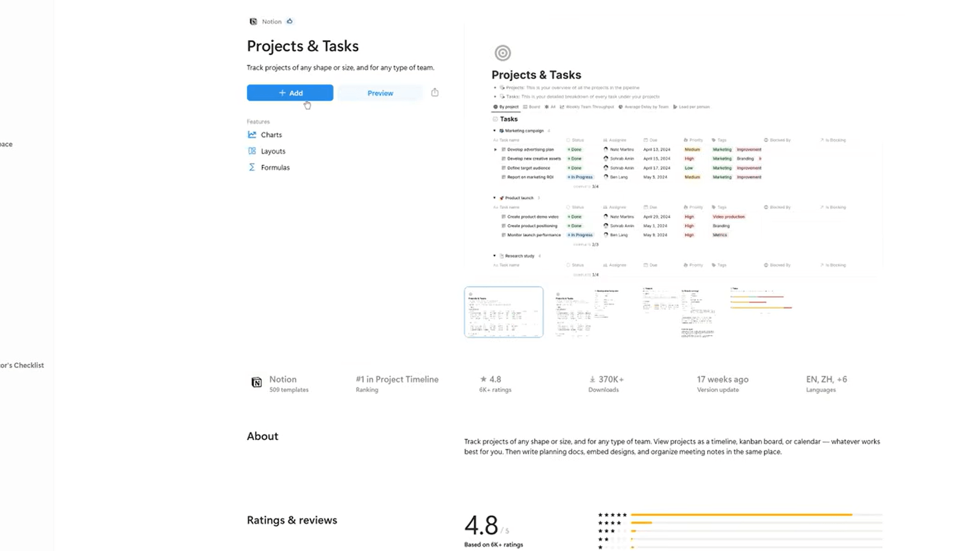The width and height of the screenshot is (980, 551).
Task: Click the Ratings & reviews heading
Action: (x=292, y=520)
